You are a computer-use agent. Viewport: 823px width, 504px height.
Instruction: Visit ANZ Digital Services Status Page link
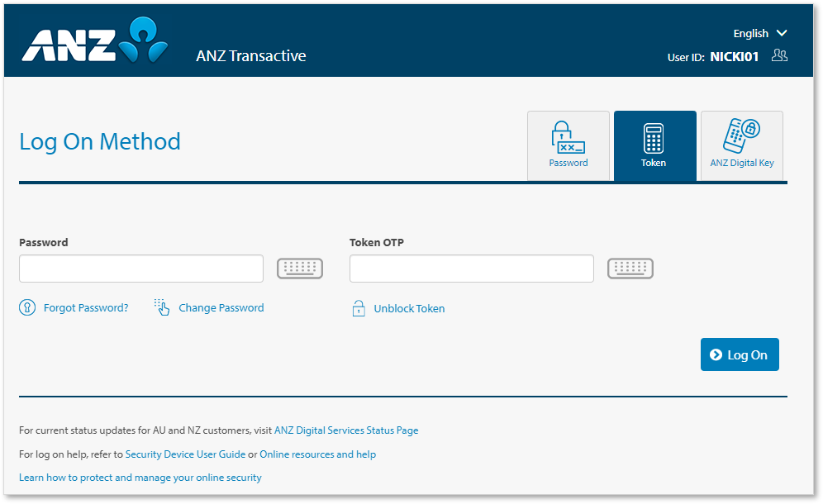click(346, 430)
